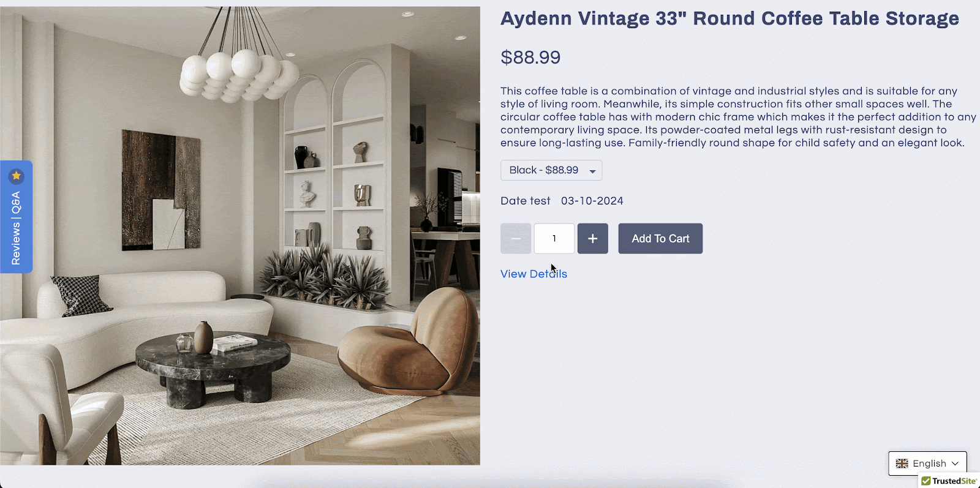This screenshot has height=488, width=980.
Task: Click the living room product image
Action: point(240,236)
